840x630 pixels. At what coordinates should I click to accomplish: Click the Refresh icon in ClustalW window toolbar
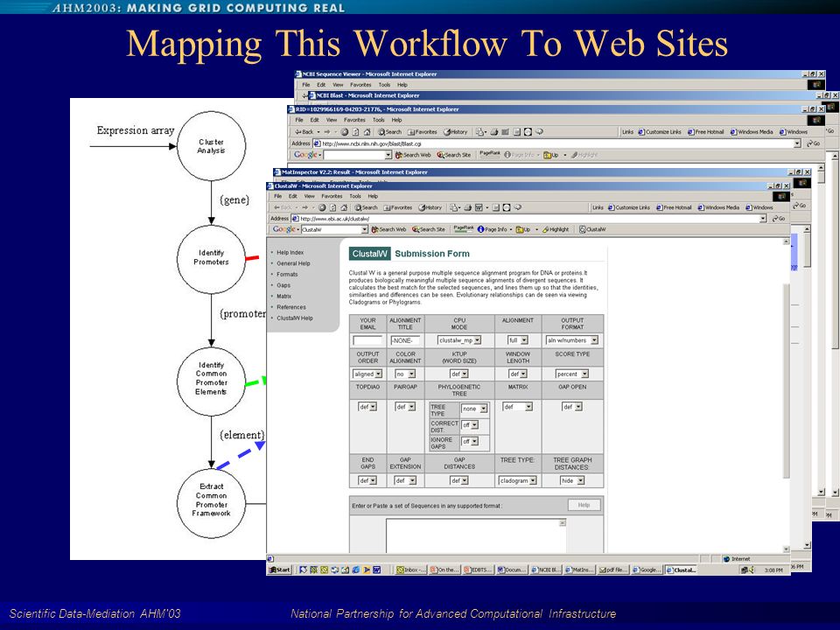[x=332, y=207]
